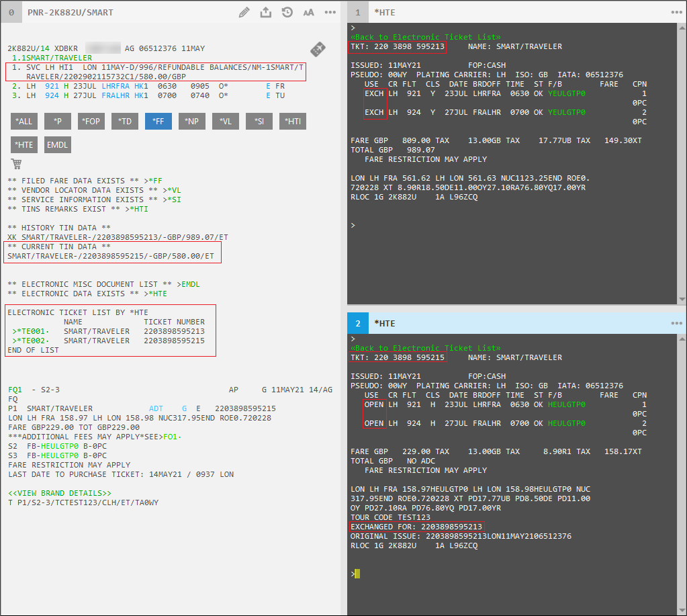Toggle the *FOP form of payment button
Screen dimensions: 687x616
(91, 121)
